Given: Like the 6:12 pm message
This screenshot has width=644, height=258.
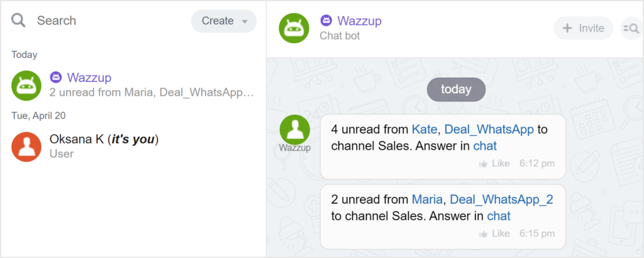Looking at the screenshot, I should pyautogui.click(x=494, y=164).
